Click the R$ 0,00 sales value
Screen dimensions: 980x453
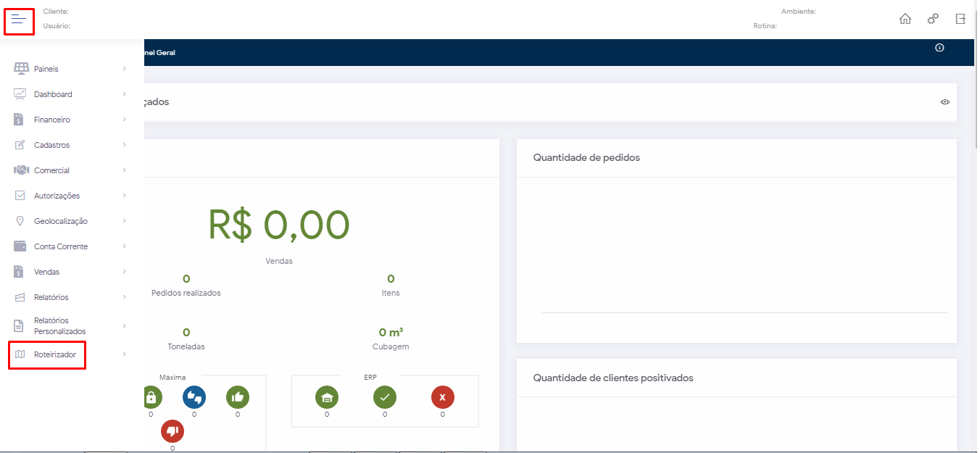[279, 225]
